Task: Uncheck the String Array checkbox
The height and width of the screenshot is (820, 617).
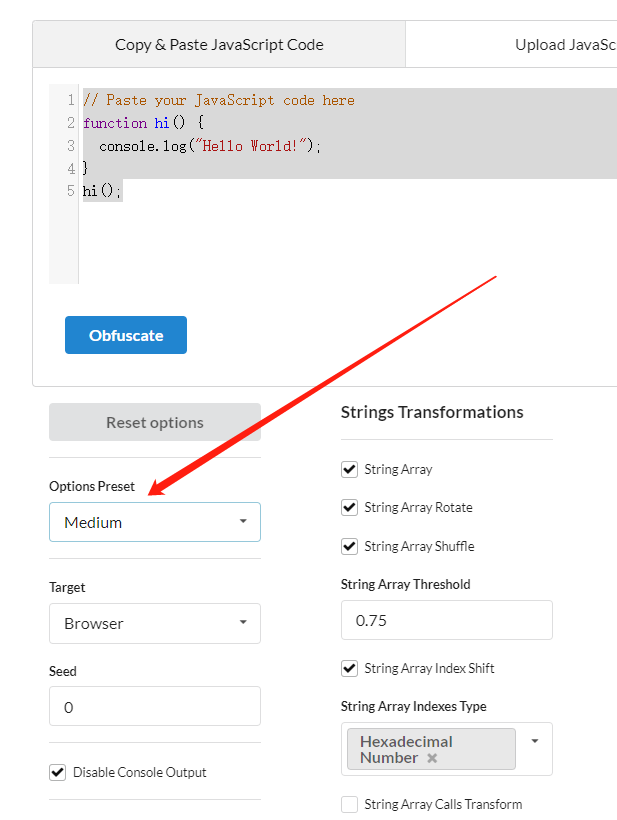Action: coord(349,469)
